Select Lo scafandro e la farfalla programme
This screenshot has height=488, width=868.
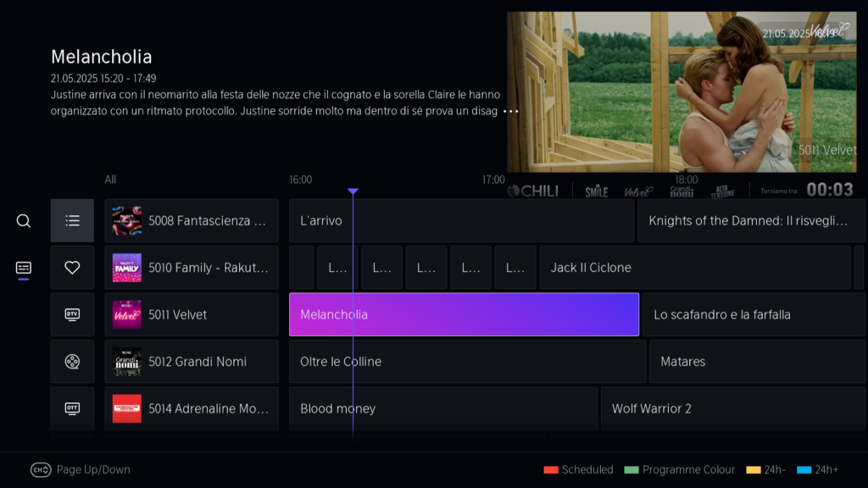(753, 315)
